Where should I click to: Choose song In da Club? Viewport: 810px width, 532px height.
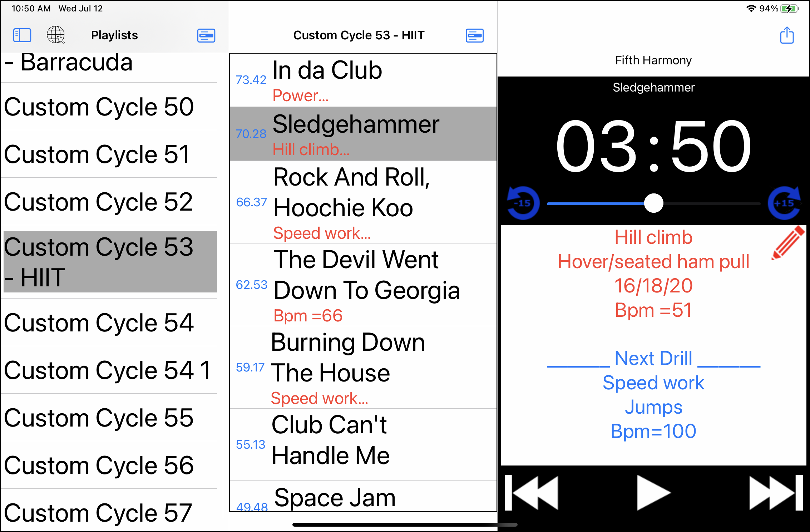point(363,80)
